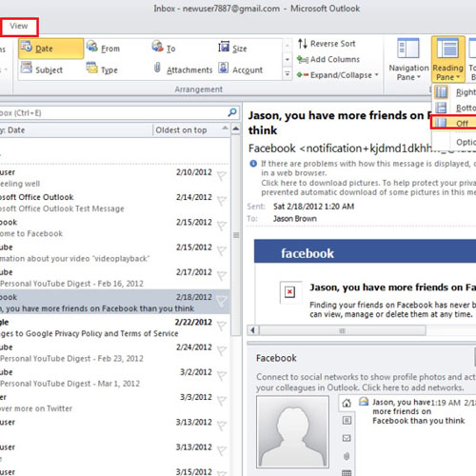Flag the 2/17/2012 YouTube Digest message

tap(222, 276)
